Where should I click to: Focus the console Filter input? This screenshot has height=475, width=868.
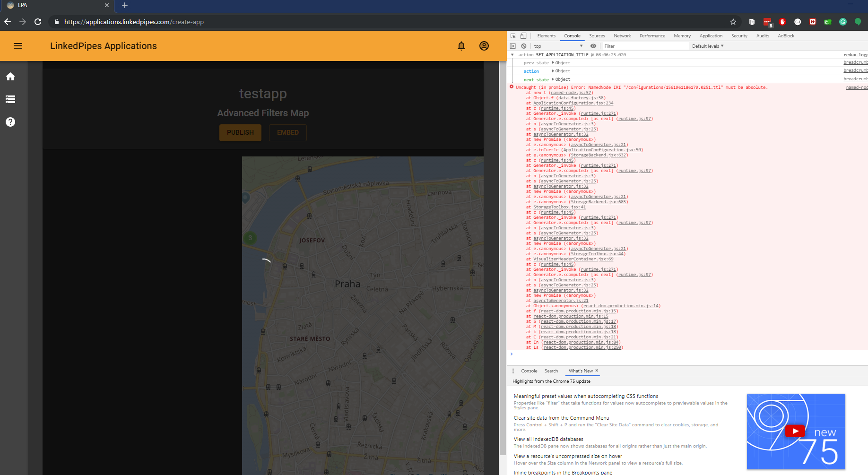coord(645,46)
